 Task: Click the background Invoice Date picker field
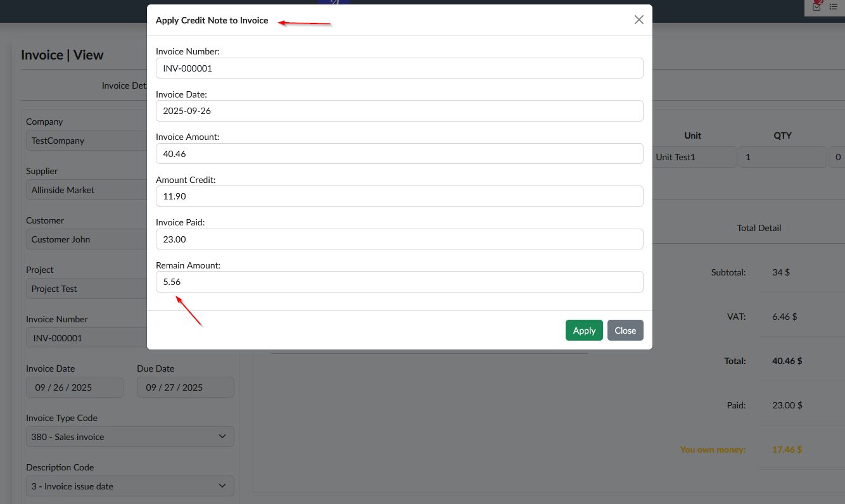point(74,387)
